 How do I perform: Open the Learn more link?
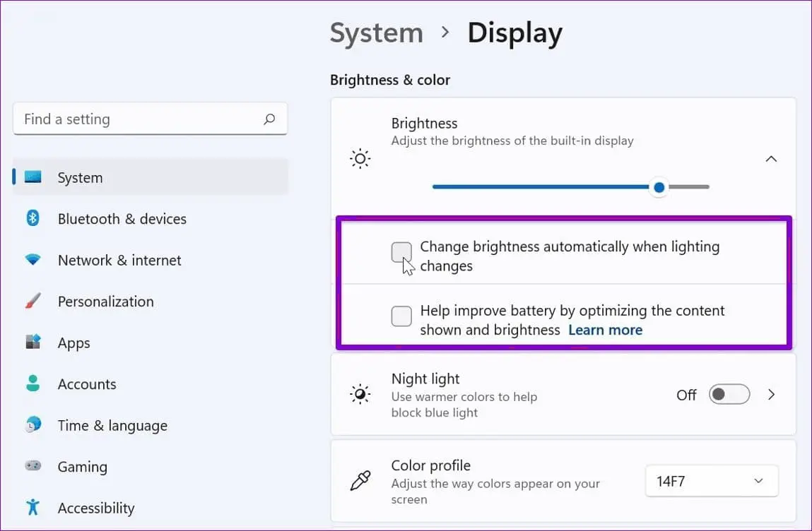click(605, 330)
